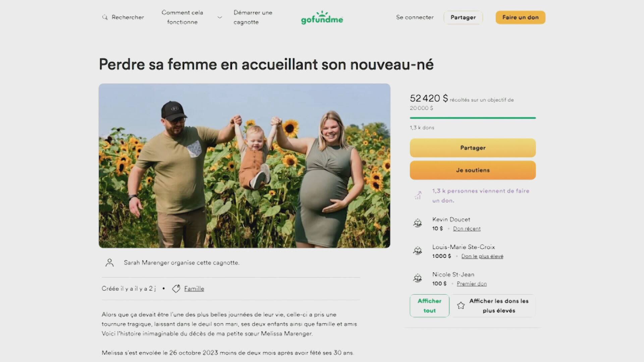Click the large yellow Partager button
Image resolution: width=644 pixels, height=362 pixels.
473,148
